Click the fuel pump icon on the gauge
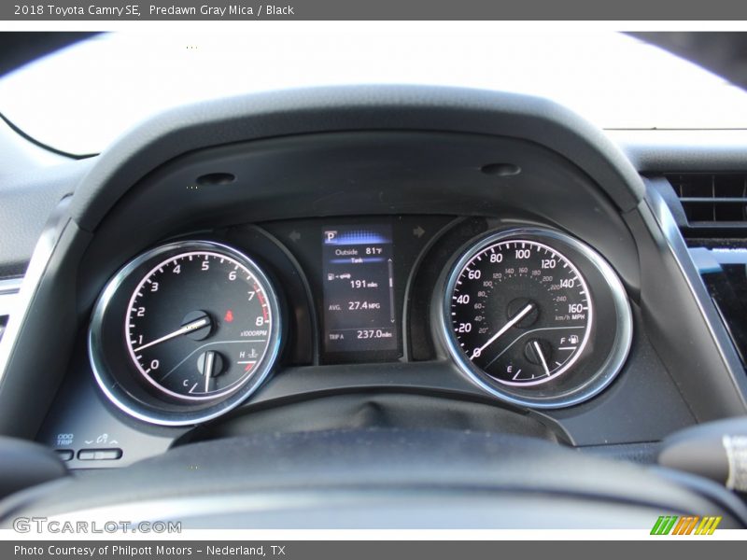Image resolution: width=747 pixels, height=560 pixels. tap(574, 340)
